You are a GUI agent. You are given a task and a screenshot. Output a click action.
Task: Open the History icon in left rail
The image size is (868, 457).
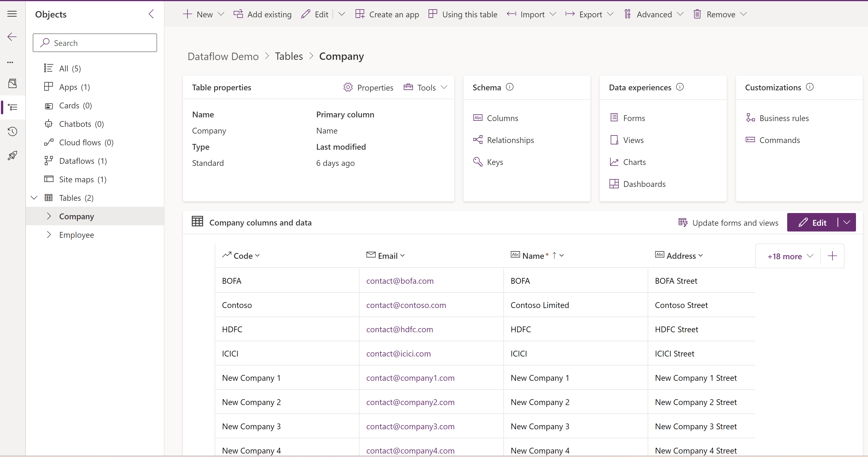[12, 131]
